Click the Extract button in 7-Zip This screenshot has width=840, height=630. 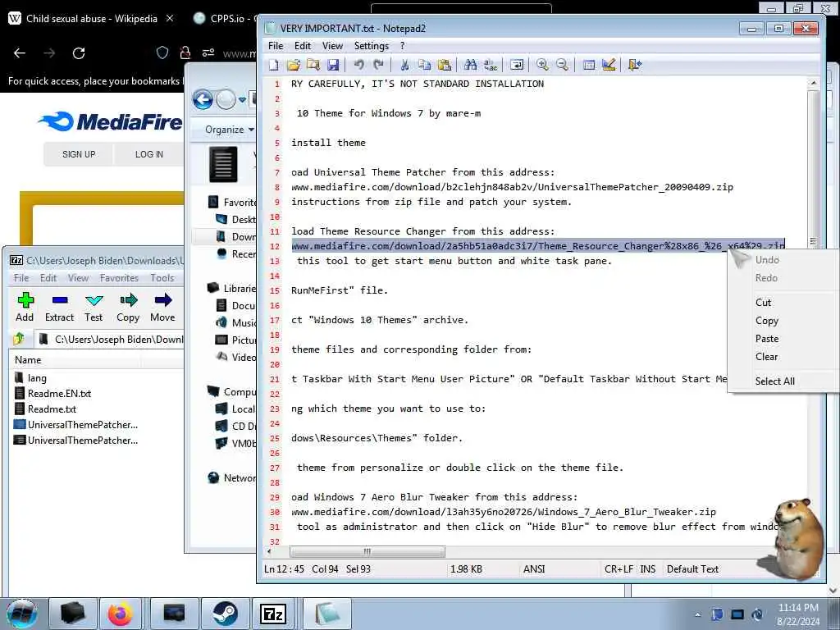pyautogui.click(x=59, y=308)
